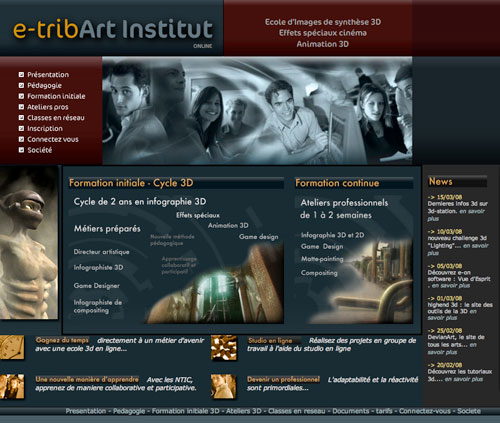This screenshot has height=423, width=500.
Task: Open Une nouvelle manière d'apprendre link
Action: click(x=87, y=380)
